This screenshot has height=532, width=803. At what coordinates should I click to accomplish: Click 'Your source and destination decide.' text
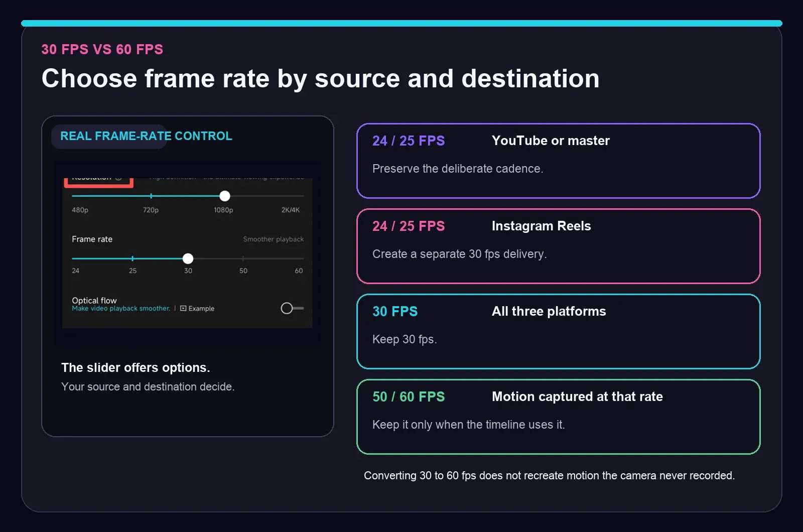point(148,386)
